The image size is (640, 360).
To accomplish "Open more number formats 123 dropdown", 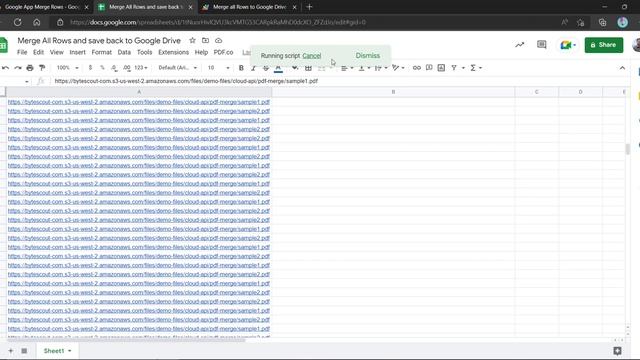I will click(x=141, y=68).
